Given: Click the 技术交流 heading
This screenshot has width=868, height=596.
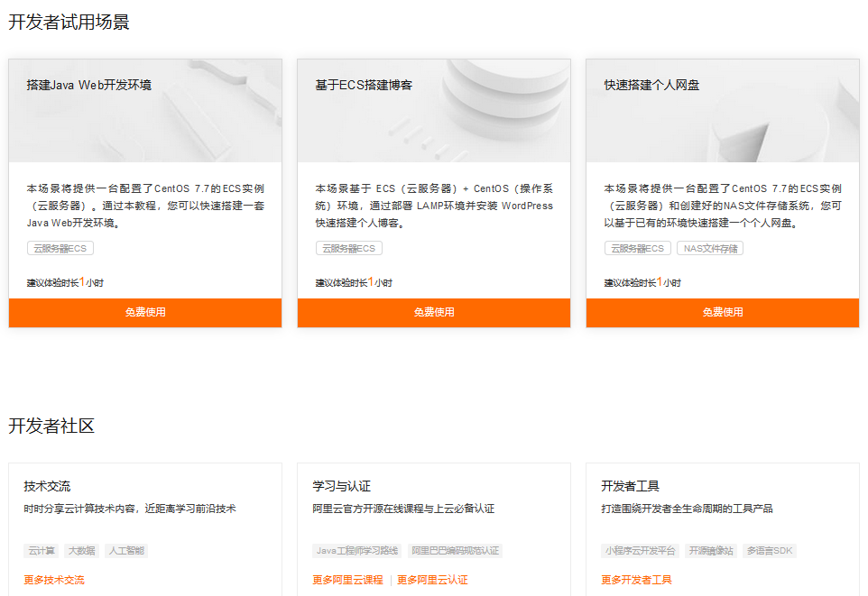Looking at the screenshot, I should (x=47, y=486).
